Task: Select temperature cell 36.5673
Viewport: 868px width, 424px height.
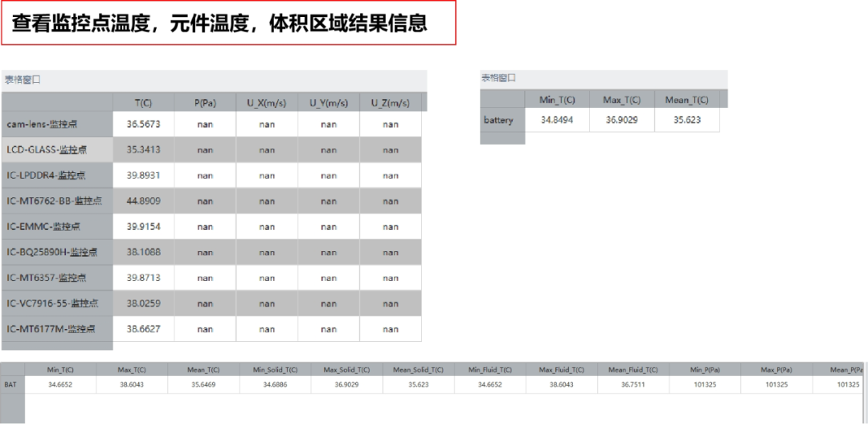Action: [143, 124]
